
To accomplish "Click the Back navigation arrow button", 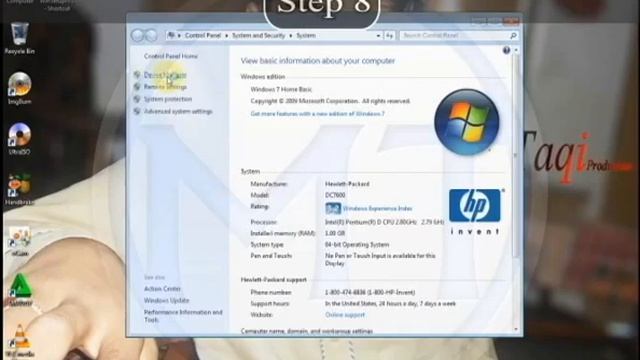I will coord(138,36).
